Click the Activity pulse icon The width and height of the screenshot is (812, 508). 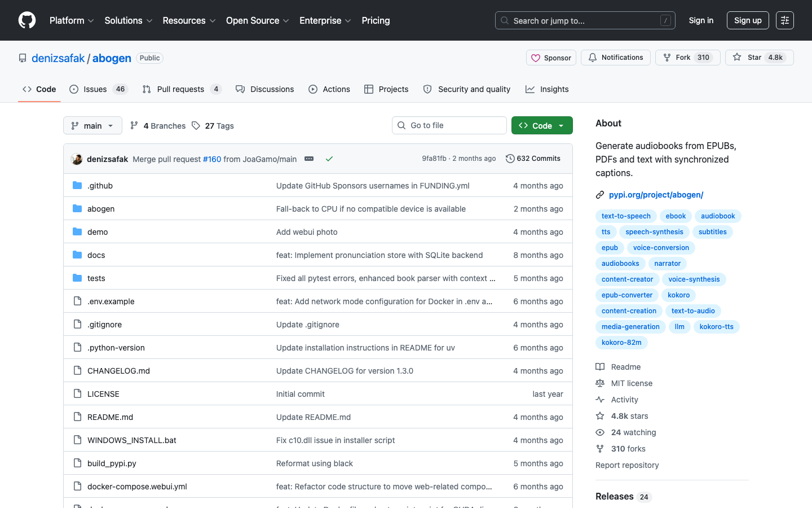point(600,400)
